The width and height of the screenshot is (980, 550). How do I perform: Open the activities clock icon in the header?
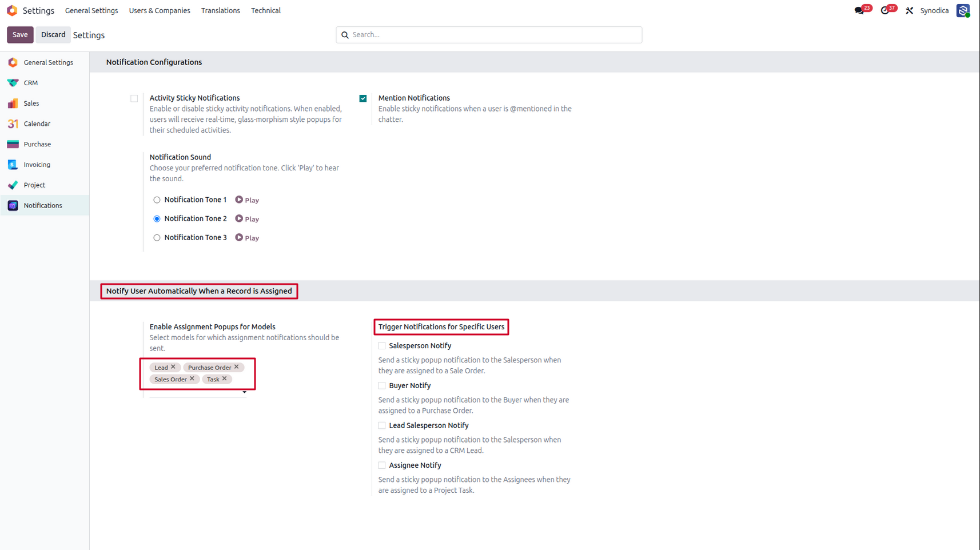tap(885, 11)
